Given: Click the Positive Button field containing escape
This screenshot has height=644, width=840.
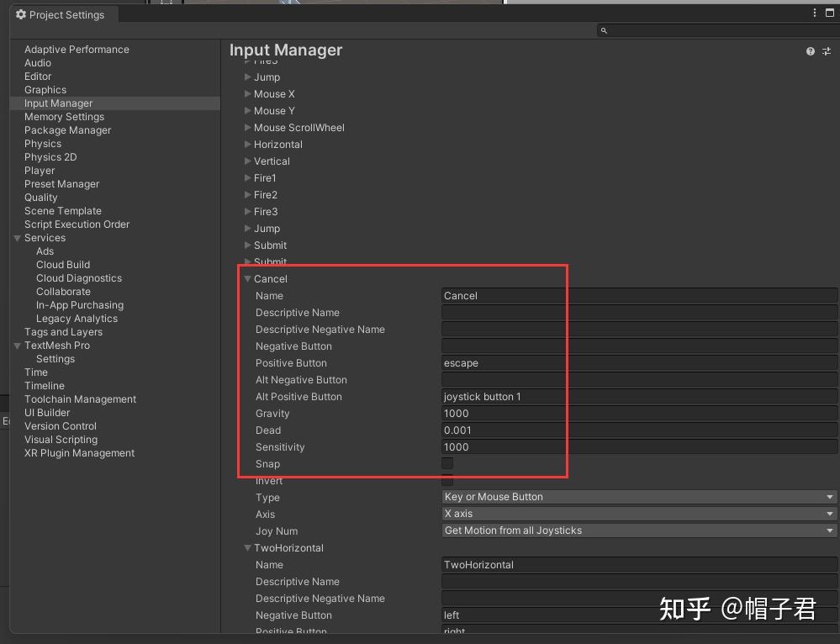Looking at the screenshot, I should coord(503,362).
